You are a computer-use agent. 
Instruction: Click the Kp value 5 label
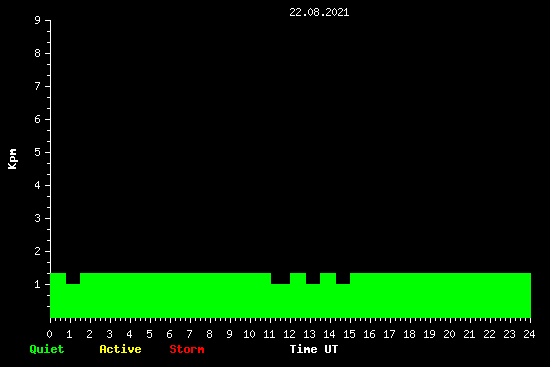point(38,152)
